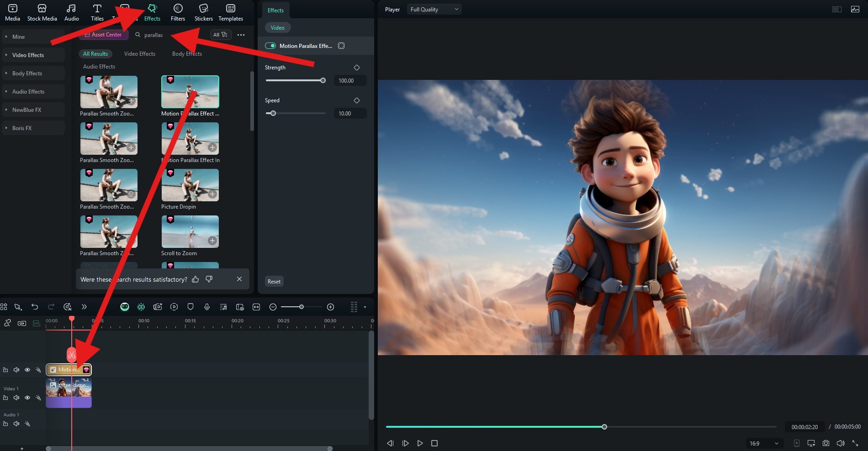Open the Templates tab
The height and width of the screenshot is (451, 868).
pyautogui.click(x=231, y=13)
